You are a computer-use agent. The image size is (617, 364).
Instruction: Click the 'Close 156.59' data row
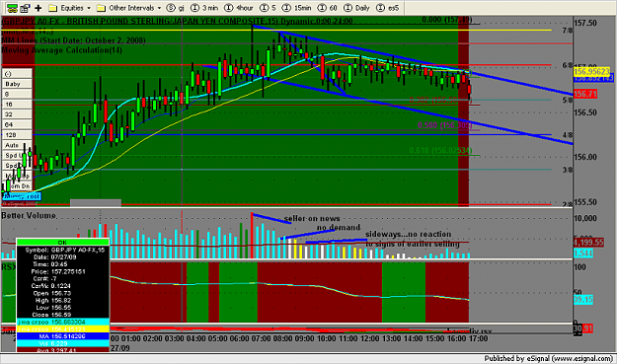(x=62, y=315)
